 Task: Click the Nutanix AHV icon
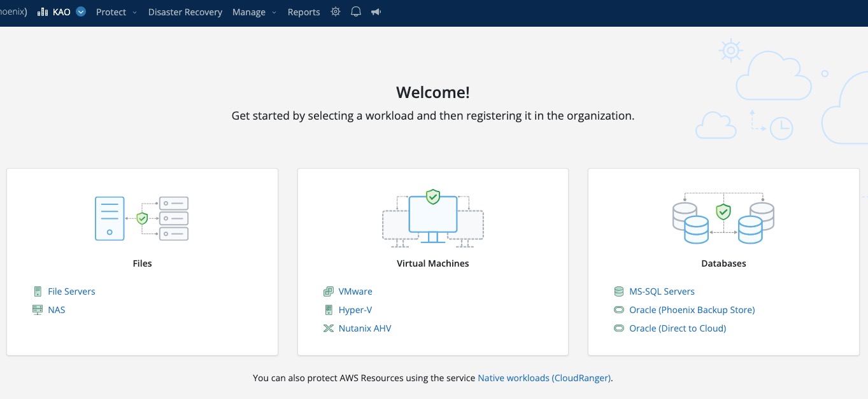(329, 328)
